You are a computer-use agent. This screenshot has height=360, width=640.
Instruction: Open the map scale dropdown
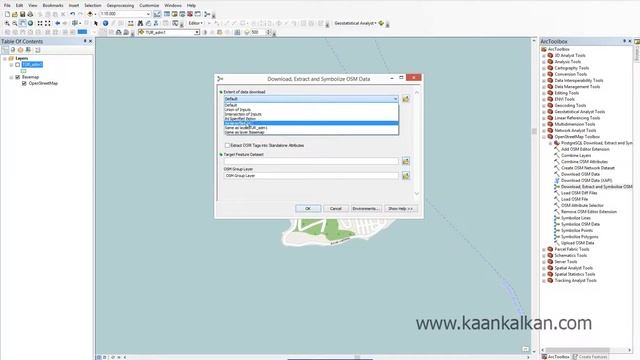coord(148,14)
